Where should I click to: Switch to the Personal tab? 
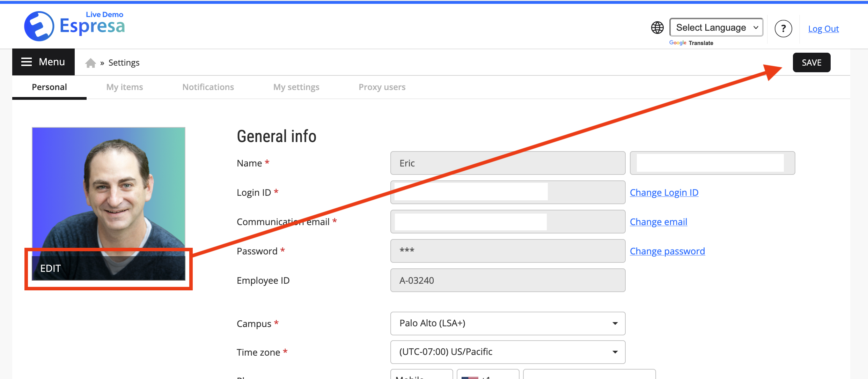pyautogui.click(x=49, y=87)
